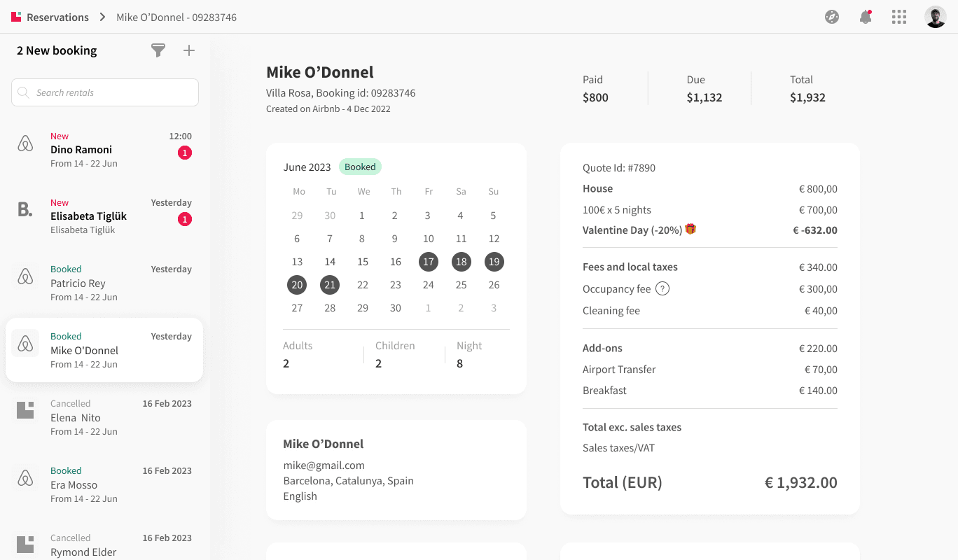958x560 pixels.
Task: Click the Booking.com icon beside Elisabeta Tiglük
Action: [25, 209]
